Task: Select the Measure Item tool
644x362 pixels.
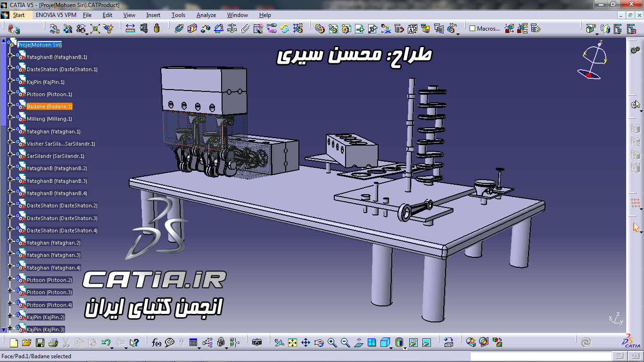Action: click(x=144, y=29)
